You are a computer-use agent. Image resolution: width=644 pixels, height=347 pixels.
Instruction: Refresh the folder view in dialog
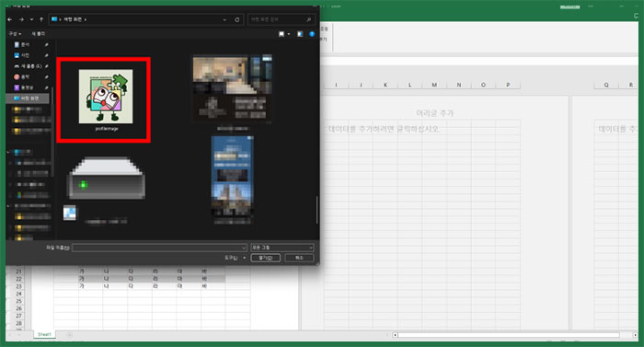[x=237, y=19]
